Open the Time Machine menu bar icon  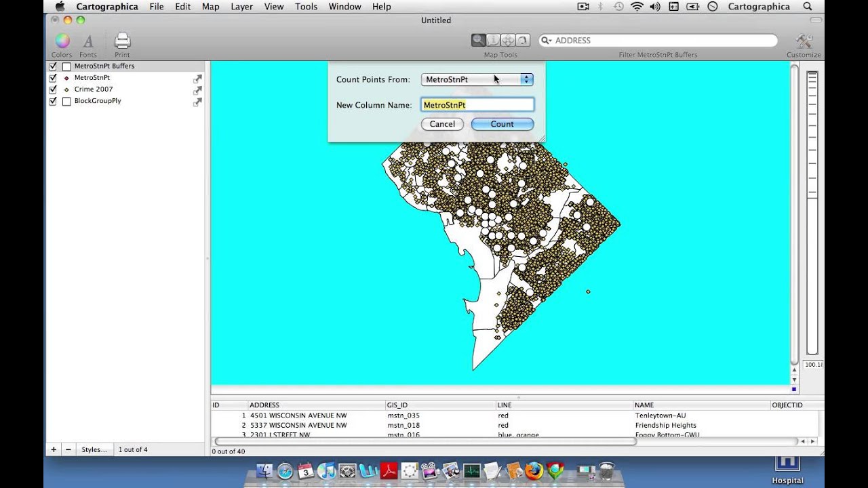pos(618,6)
